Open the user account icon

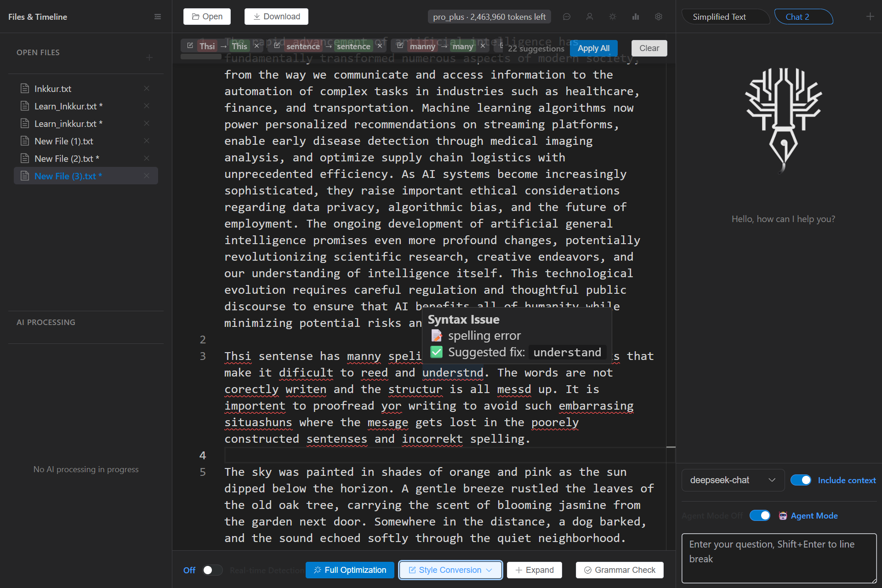590,17
